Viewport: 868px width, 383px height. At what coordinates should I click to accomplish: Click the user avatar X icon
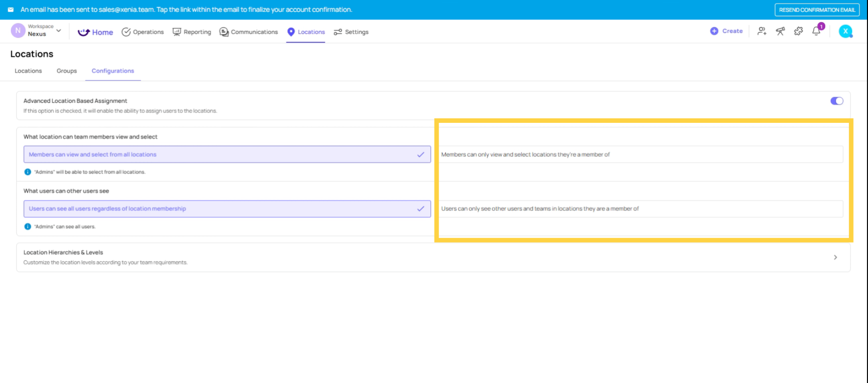click(x=845, y=31)
